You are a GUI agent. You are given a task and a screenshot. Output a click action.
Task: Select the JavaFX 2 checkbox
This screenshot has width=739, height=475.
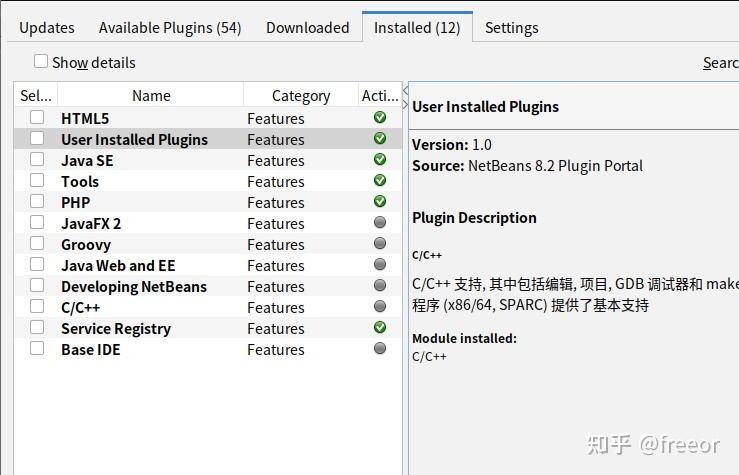click(37, 222)
